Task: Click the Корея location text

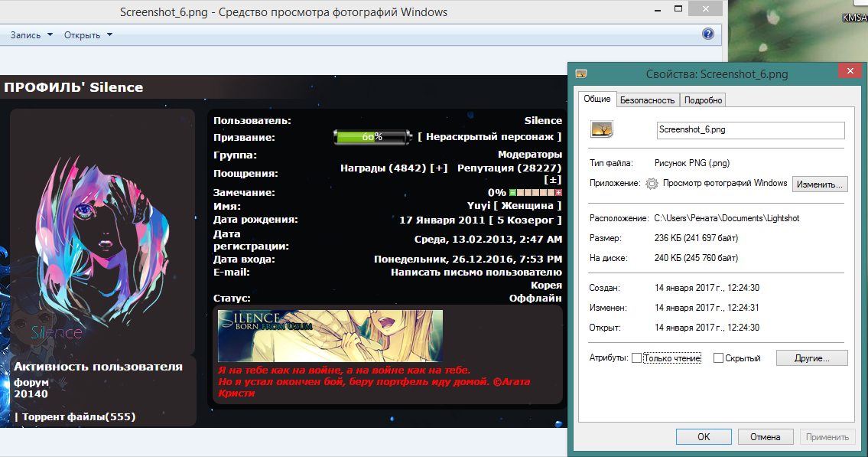Action: pos(546,286)
